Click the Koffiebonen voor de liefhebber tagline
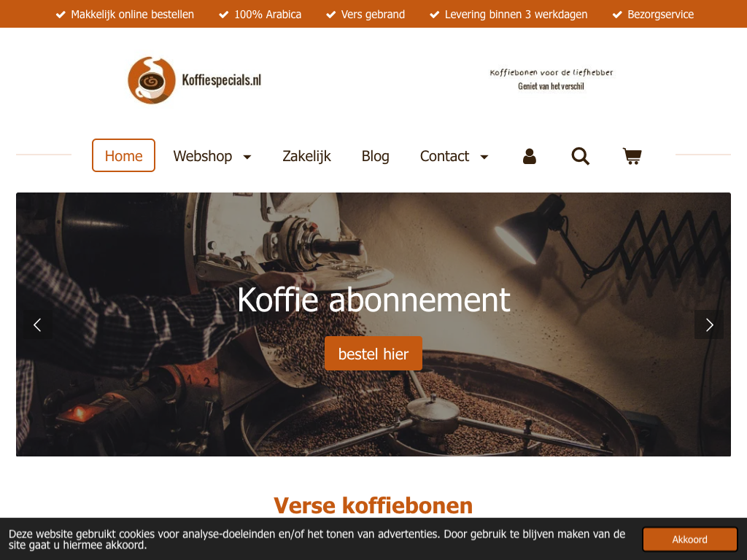The height and width of the screenshot is (560, 747). (551, 72)
